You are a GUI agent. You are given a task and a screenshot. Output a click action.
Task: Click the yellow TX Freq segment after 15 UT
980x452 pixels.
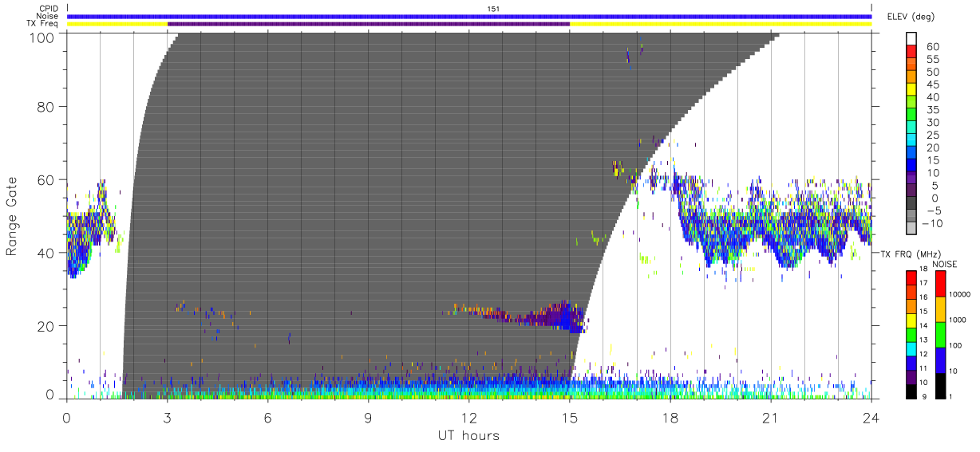[x=721, y=24]
